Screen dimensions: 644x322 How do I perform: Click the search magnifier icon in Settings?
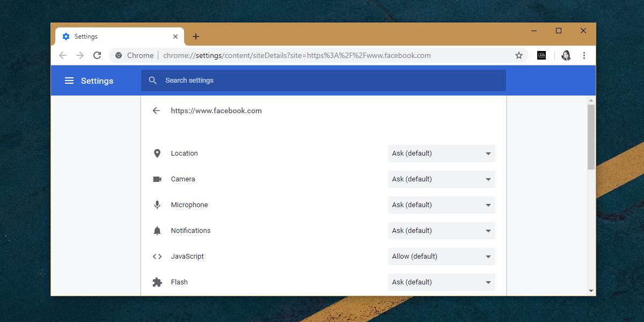(x=153, y=80)
